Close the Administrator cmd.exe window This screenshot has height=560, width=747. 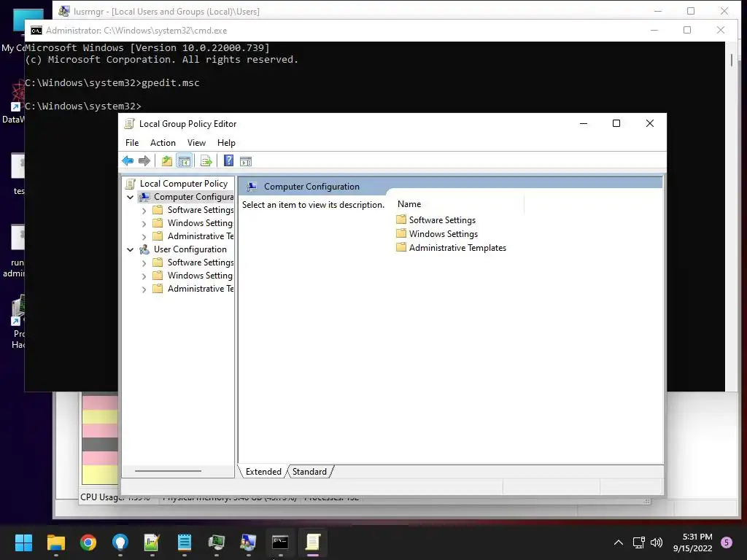coord(721,30)
